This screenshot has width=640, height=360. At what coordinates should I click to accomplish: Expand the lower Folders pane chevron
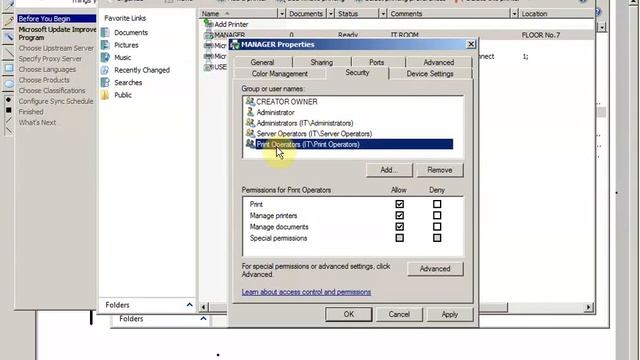pyautogui.click(x=203, y=318)
